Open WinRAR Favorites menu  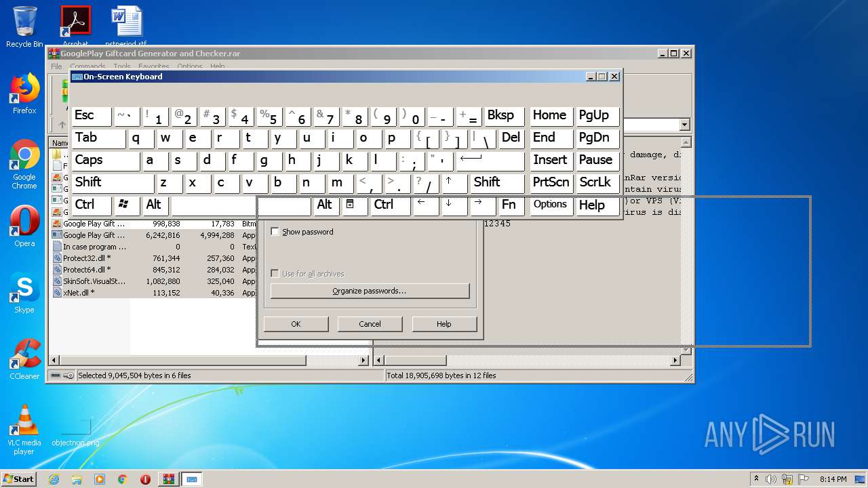point(154,66)
